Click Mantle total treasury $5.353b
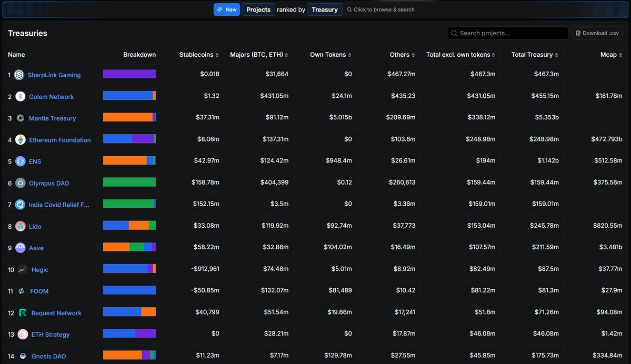Image resolution: width=631 pixels, height=364 pixels. click(546, 117)
